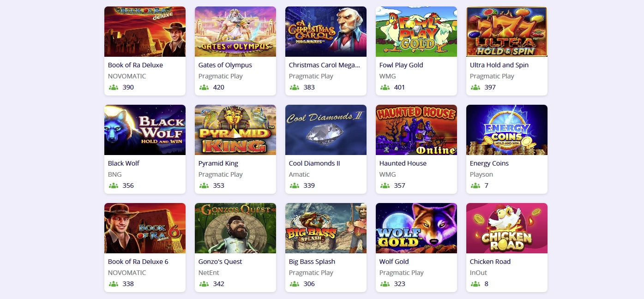
Task: Click the players icon under Wolf Gold
Action: [x=385, y=283]
